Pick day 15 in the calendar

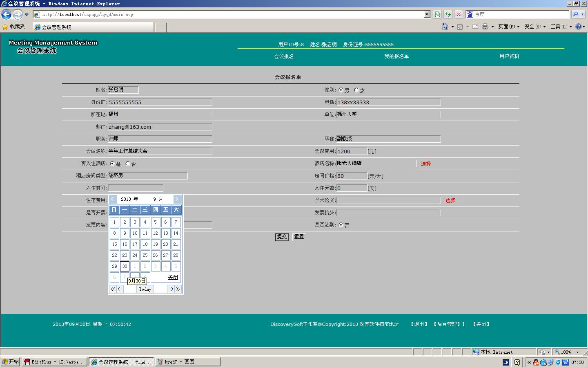point(114,244)
